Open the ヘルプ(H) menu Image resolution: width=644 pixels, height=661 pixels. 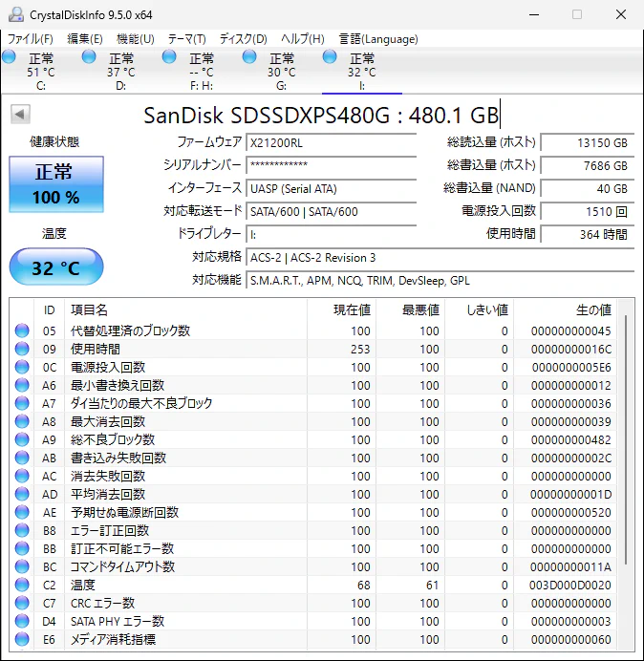tap(302, 39)
